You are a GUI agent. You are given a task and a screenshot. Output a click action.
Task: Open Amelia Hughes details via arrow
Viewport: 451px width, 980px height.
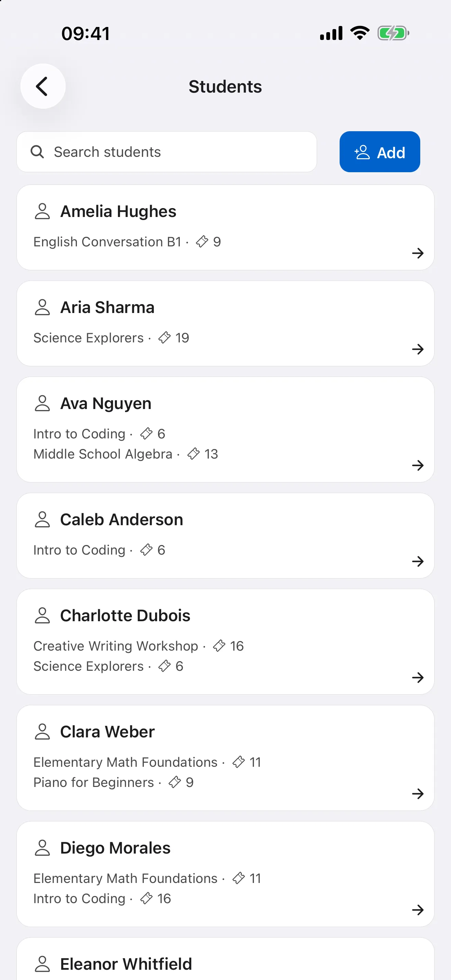(418, 253)
